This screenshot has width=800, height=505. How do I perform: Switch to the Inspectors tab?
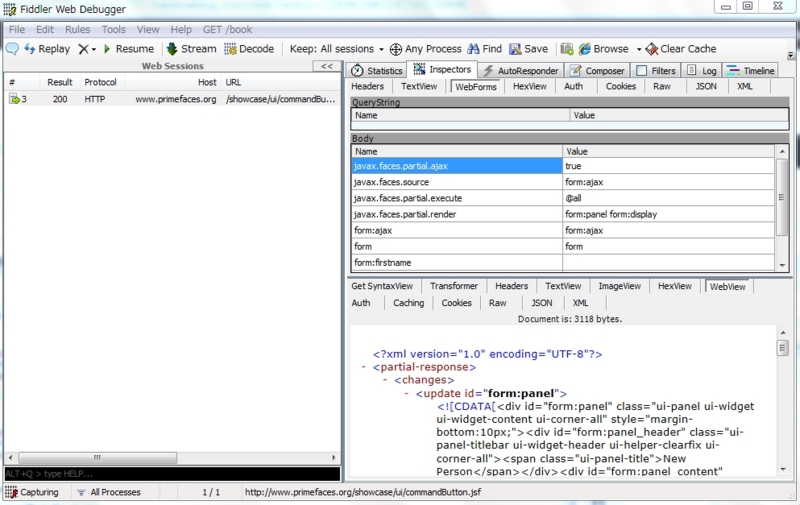tap(442, 69)
